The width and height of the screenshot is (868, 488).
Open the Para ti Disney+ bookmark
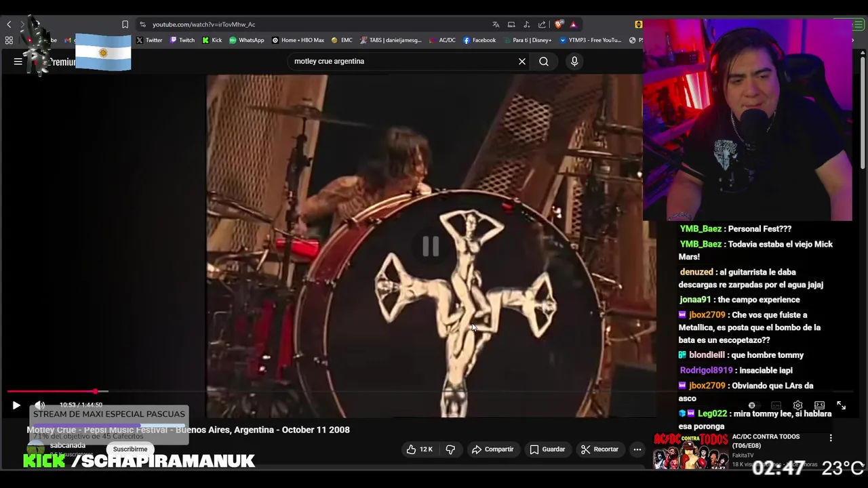click(528, 40)
